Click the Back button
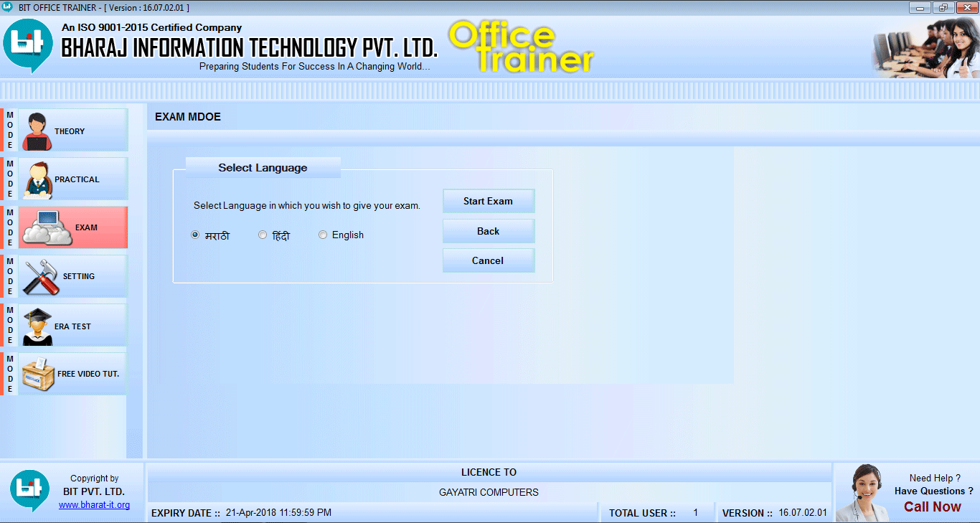This screenshot has height=523, width=980. coord(489,231)
